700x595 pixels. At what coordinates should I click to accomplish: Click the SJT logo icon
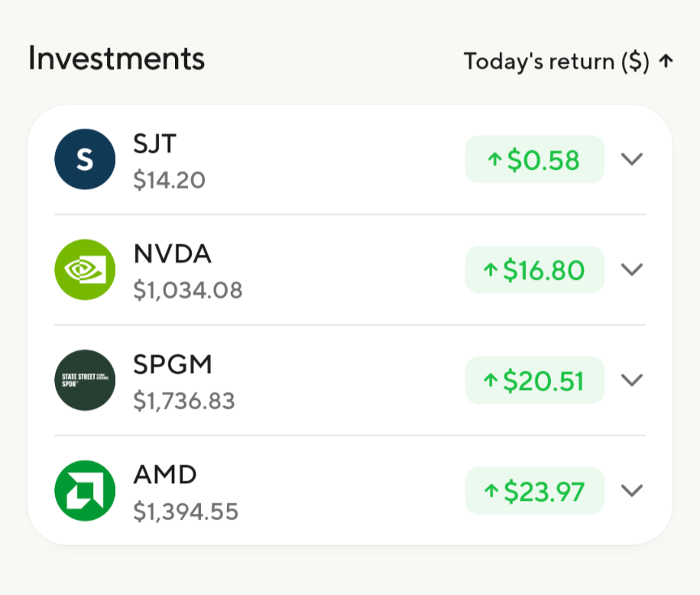tap(84, 159)
